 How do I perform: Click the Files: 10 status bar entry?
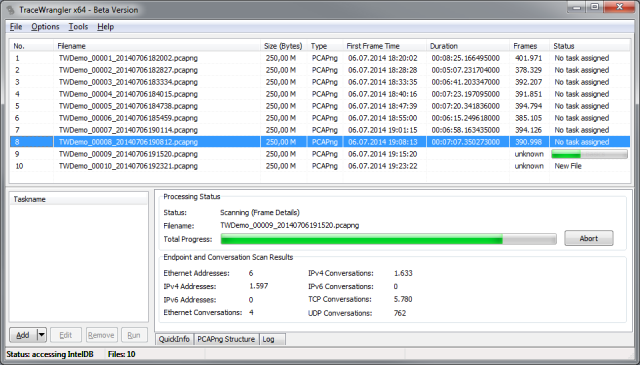121,354
